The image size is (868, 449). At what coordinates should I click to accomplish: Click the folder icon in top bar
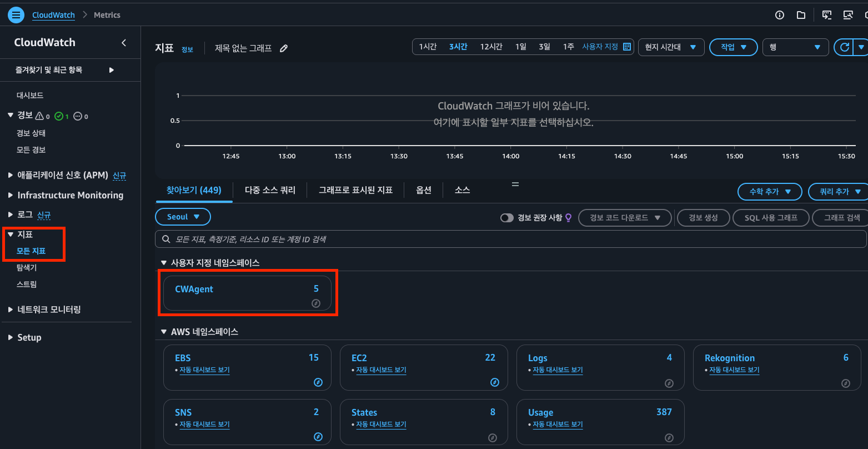801,15
